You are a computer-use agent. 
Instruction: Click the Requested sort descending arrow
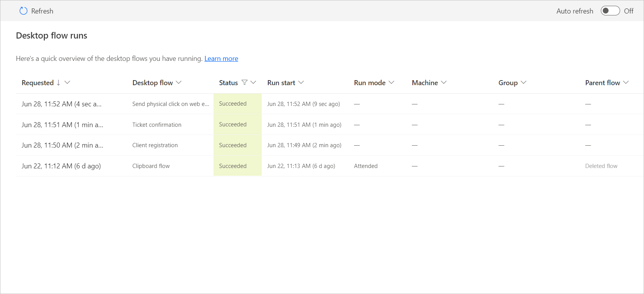[59, 82]
